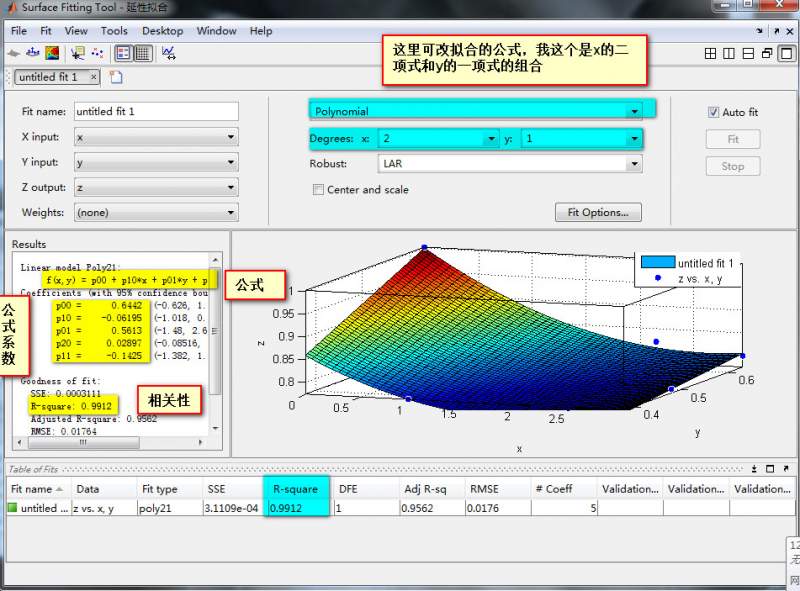Open the Tools menu
The width and height of the screenshot is (800, 591).
pyautogui.click(x=114, y=31)
